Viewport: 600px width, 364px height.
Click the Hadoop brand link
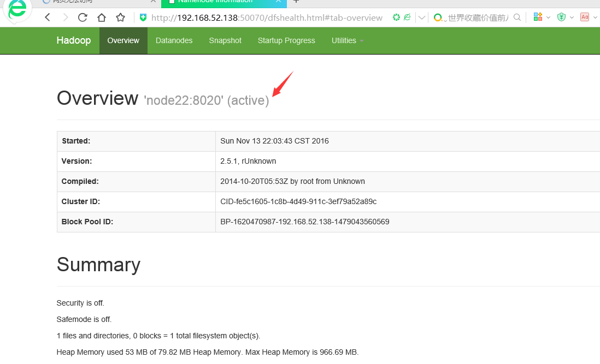click(x=73, y=40)
